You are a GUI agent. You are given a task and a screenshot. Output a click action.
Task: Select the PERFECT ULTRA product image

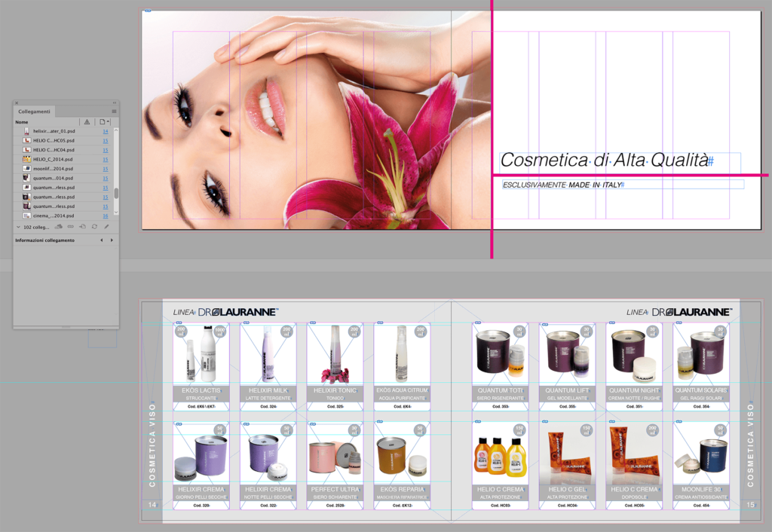click(x=335, y=457)
